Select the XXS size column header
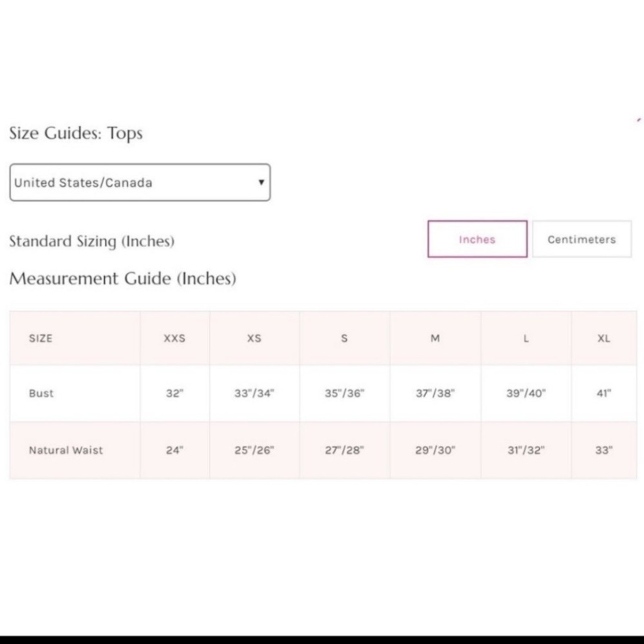644x644 pixels. click(x=175, y=338)
